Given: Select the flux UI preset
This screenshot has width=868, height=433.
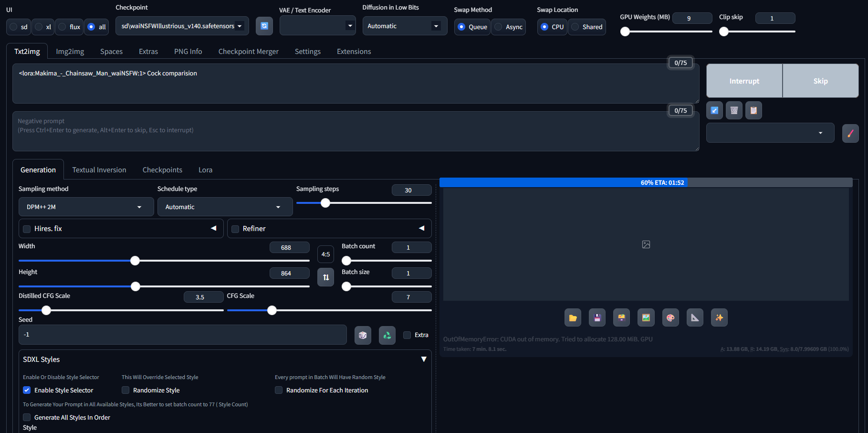Looking at the screenshot, I should pyautogui.click(x=69, y=27).
